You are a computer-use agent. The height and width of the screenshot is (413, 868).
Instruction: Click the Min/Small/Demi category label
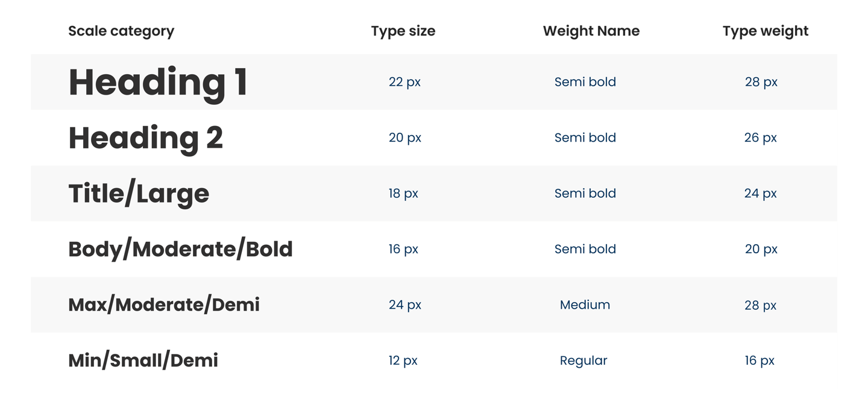[143, 361]
